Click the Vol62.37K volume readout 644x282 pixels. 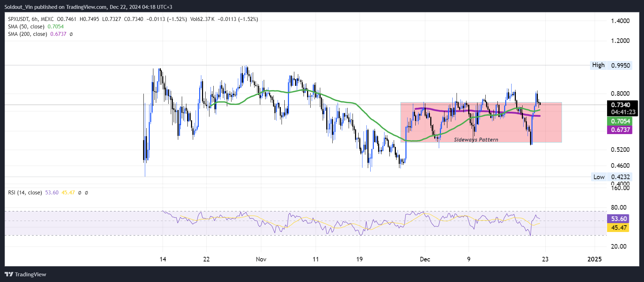click(x=202, y=19)
